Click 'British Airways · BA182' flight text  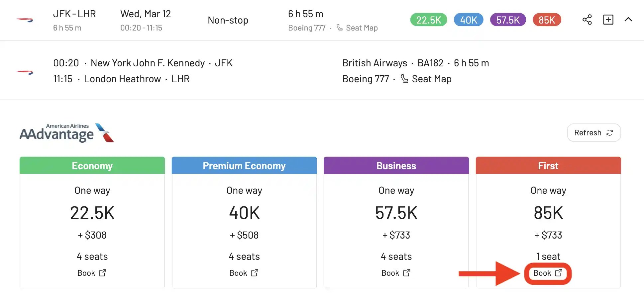[x=393, y=63]
